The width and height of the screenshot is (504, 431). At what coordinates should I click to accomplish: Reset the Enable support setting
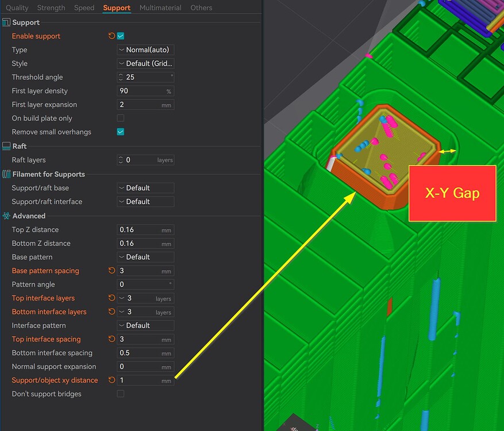[x=111, y=36]
